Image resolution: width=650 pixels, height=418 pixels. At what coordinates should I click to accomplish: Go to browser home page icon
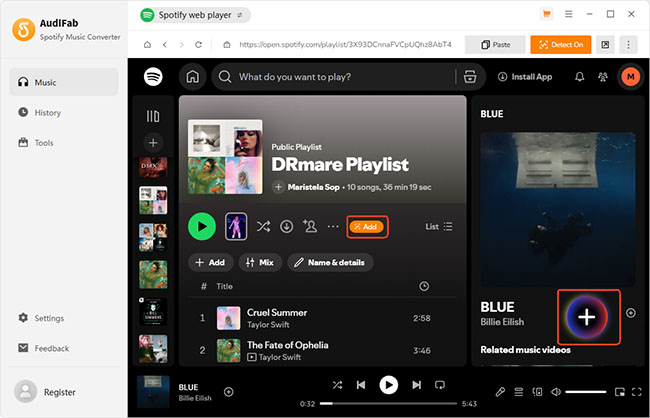[147, 45]
